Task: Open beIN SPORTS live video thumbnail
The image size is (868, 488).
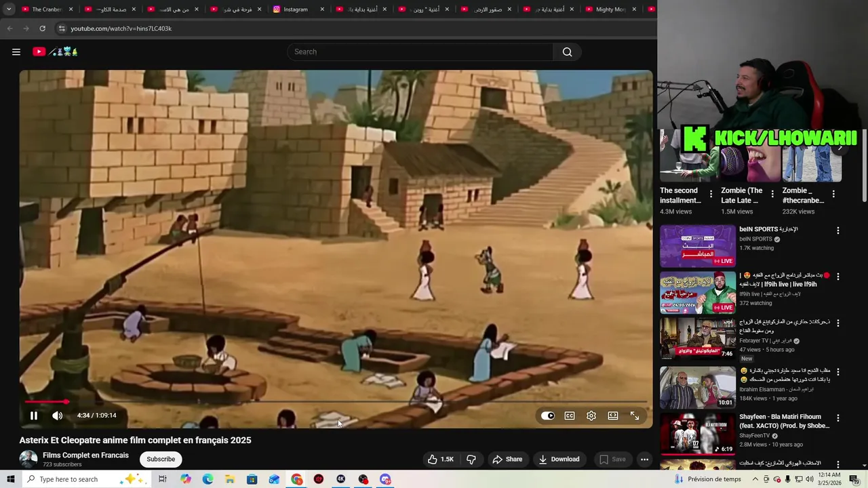Action: [698, 246]
